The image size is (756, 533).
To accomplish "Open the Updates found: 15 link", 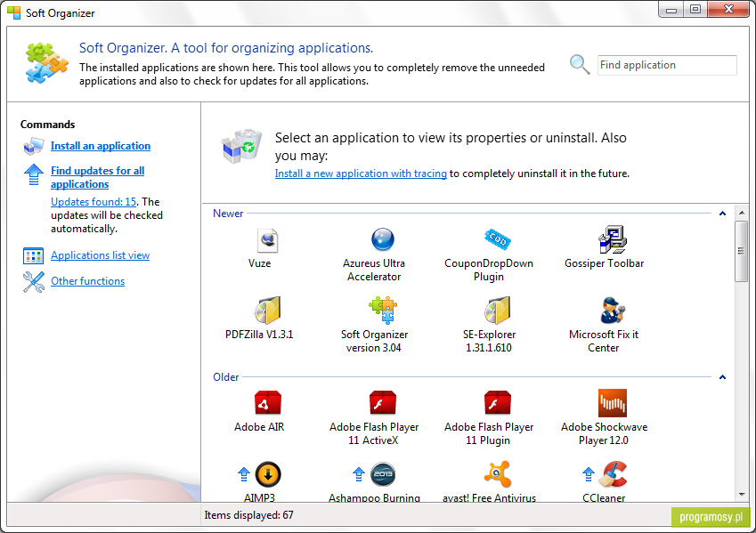I will click(x=93, y=202).
